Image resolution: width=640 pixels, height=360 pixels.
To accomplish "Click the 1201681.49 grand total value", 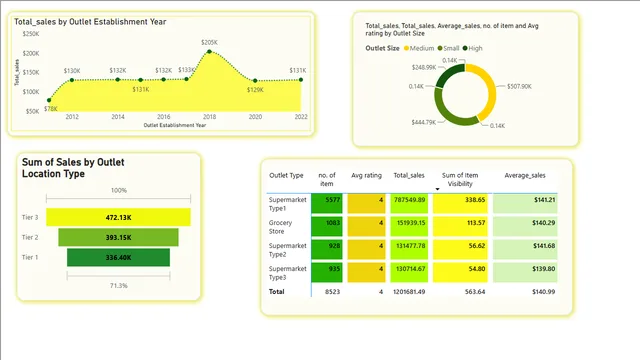I will (x=409, y=291).
